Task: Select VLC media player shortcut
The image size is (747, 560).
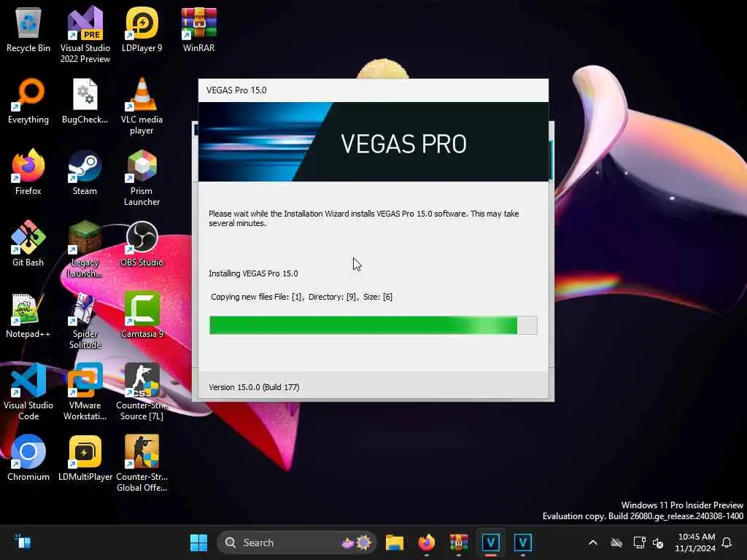Action: coord(142,106)
